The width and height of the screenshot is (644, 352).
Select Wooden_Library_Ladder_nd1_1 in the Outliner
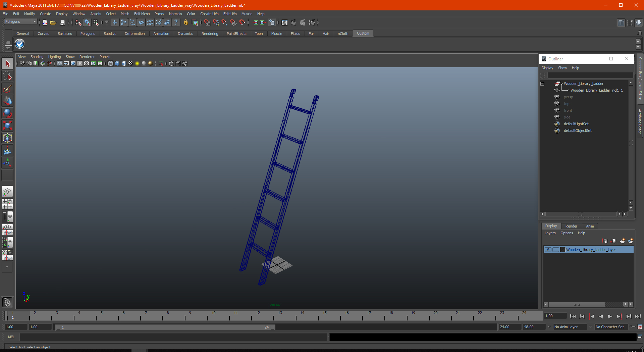[596, 90]
